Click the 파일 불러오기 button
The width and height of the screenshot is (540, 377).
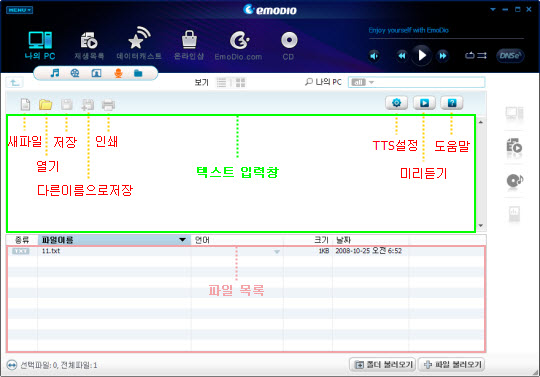click(x=451, y=364)
